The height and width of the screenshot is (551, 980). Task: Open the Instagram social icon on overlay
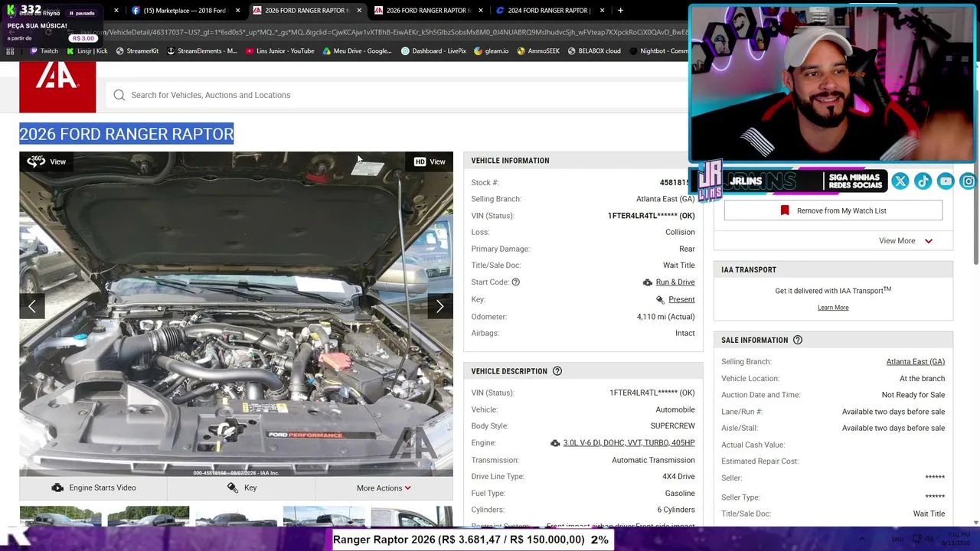(x=969, y=181)
